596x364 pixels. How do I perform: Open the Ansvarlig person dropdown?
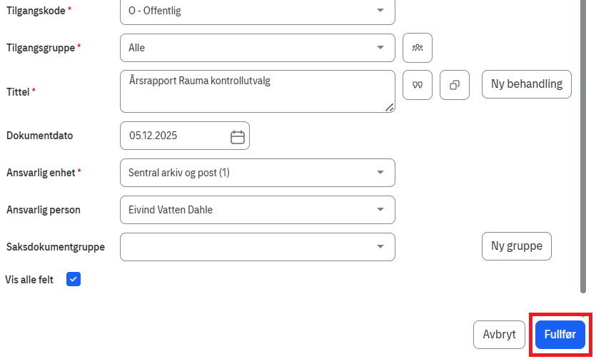coord(380,210)
